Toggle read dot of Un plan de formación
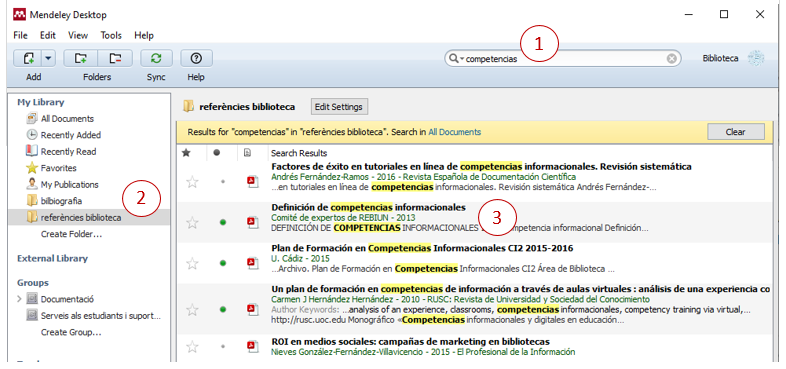The height and width of the screenshot is (369, 786). click(x=223, y=309)
